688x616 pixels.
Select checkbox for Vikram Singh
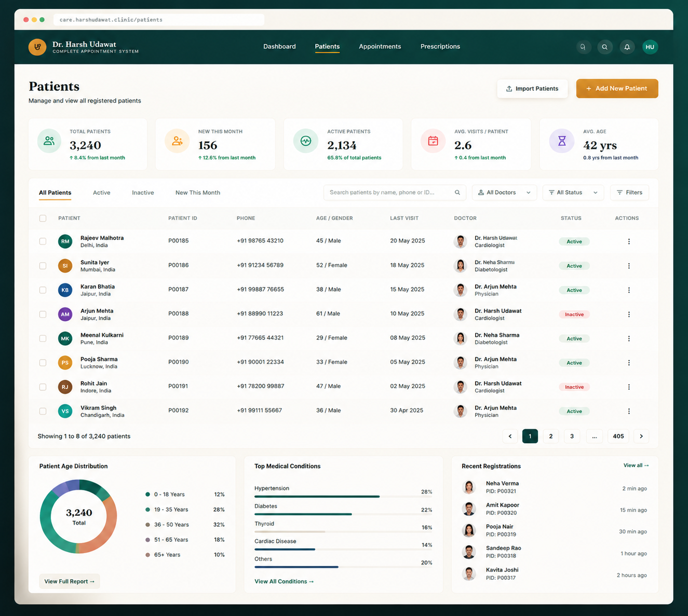43,411
